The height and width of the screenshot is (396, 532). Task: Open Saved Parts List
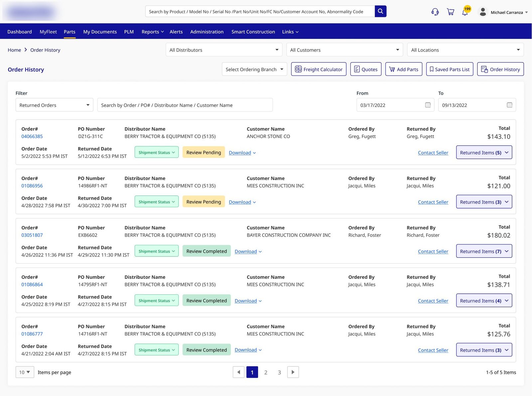click(450, 69)
